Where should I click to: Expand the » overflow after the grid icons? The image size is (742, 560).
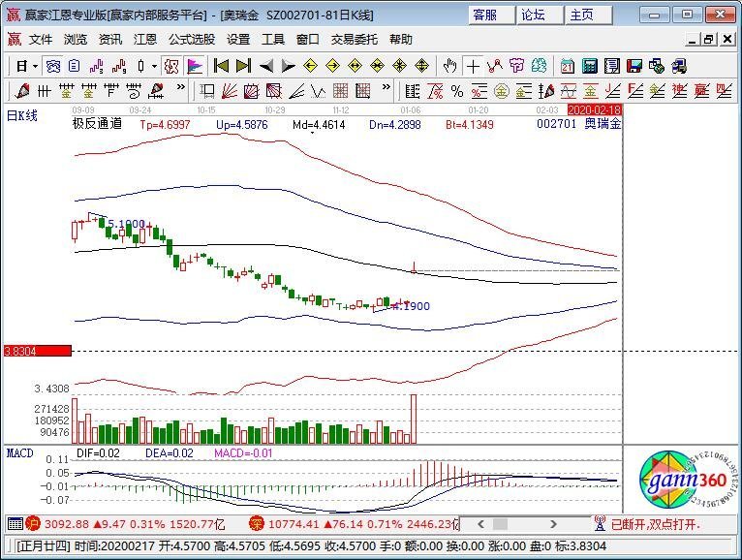click(386, 87)
